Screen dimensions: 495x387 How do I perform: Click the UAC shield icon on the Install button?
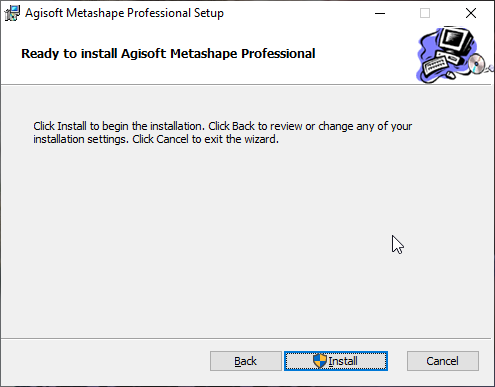coord(320,361)
